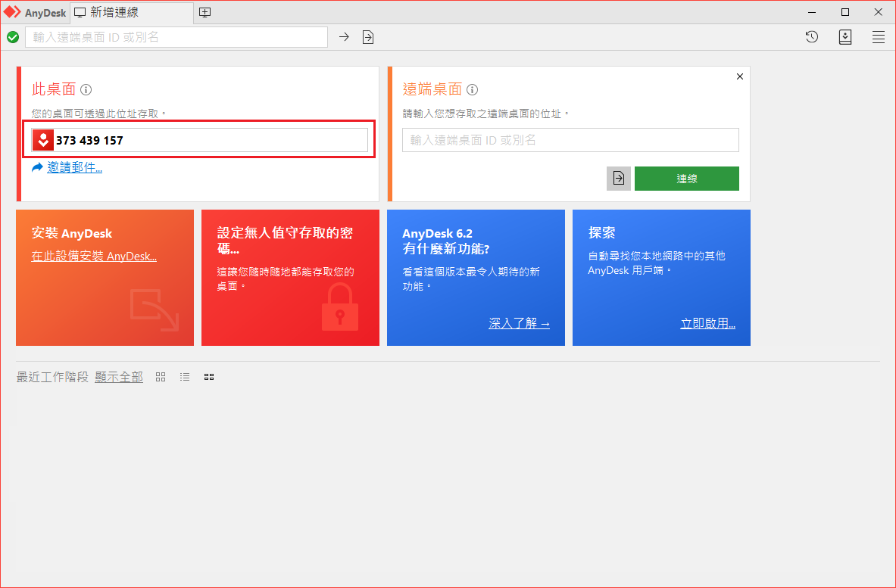Click the AnyDesk 6.2 有什麼新功能 heading
Screen dimensions: 896x588
tap(446, 241)
